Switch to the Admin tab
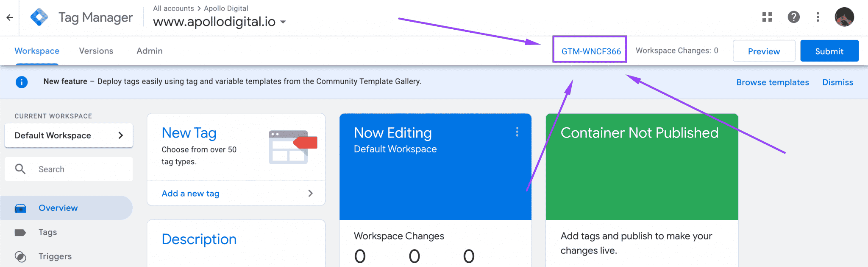Screen dimensions: 868x267 pos(149,51)
